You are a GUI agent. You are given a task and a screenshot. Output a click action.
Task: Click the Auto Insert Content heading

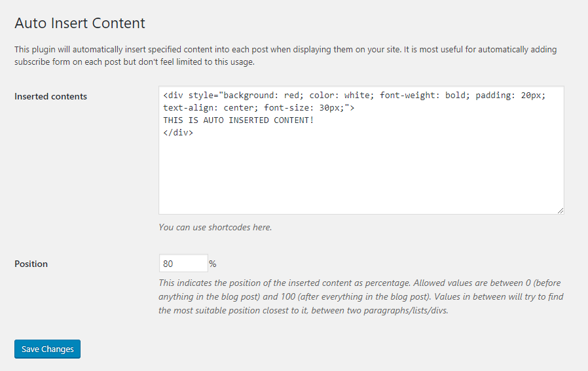pos(80,24)
